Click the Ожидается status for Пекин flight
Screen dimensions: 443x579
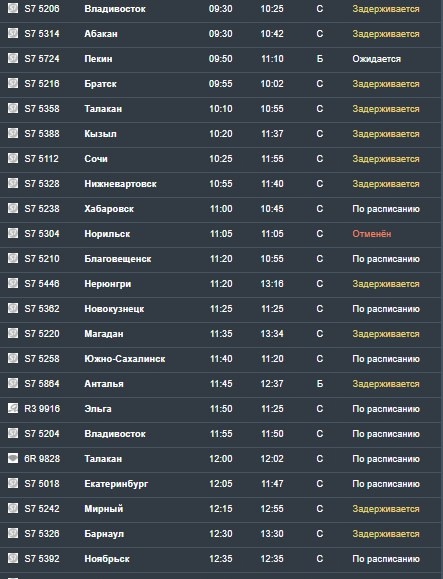coord(377,59)
